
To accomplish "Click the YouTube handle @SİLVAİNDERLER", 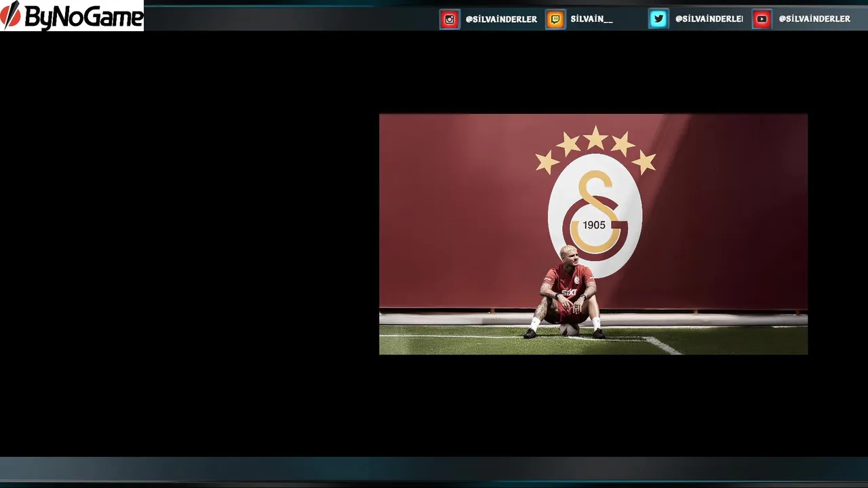I will pyautogui.click(x=814, y=19).
